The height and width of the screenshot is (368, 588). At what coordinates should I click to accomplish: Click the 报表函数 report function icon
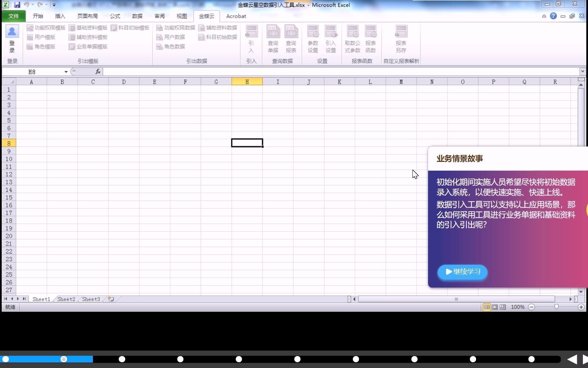click(x=371, y=39)
